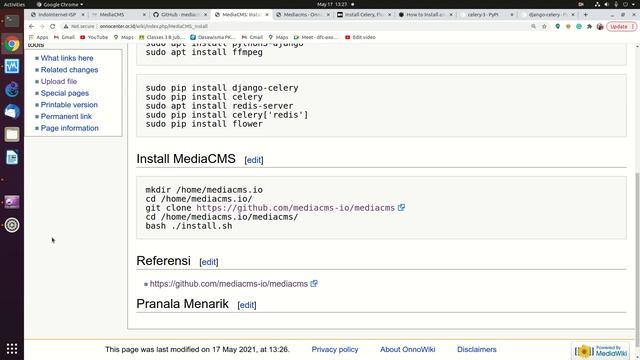
Task: Bookmark this page with the star icon
Action: [544, 26]
